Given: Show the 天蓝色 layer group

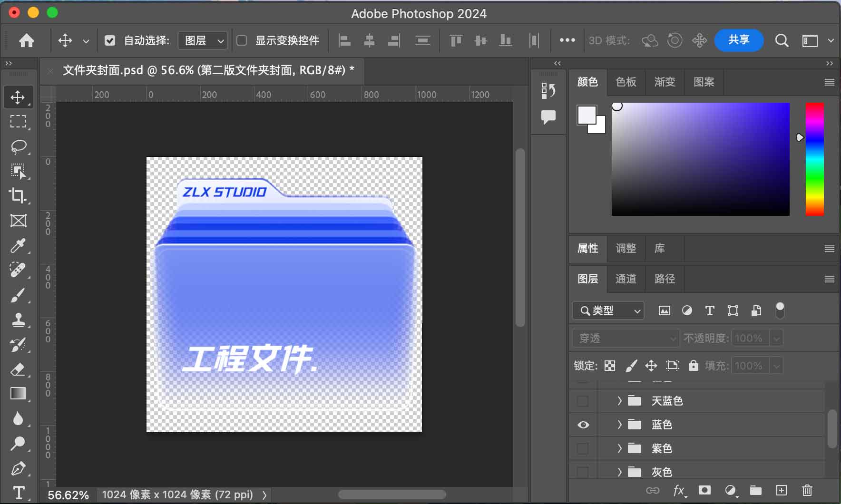Looking at the screenshot, I should click(583, 401).
